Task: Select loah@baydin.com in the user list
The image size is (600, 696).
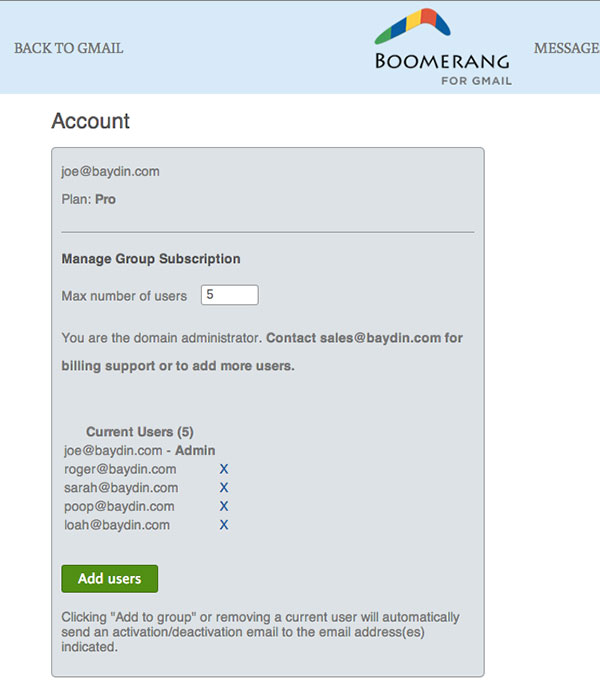Action: tap(116, 525)
